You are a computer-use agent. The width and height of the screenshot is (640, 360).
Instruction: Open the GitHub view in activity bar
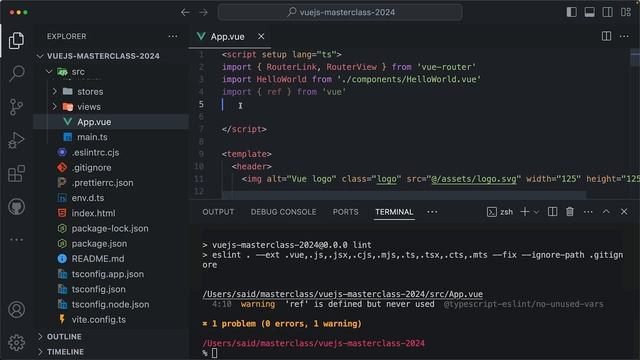16,207
